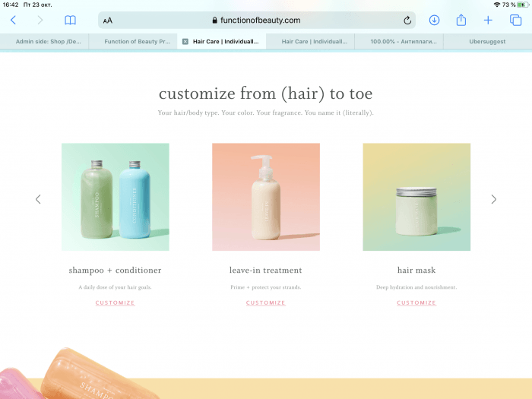Customize the leave-in treatment
Screen dimensions: 532x399
click(x=266, y=302)
